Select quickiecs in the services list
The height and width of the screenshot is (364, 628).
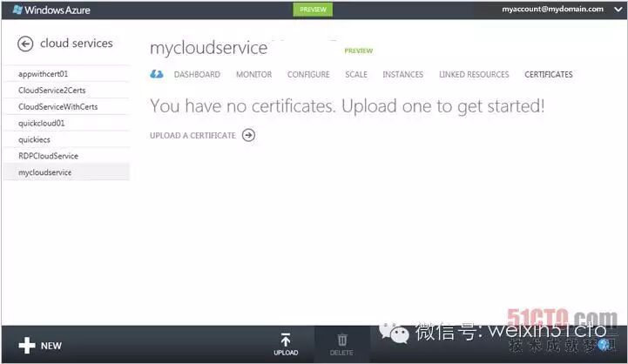67,139
